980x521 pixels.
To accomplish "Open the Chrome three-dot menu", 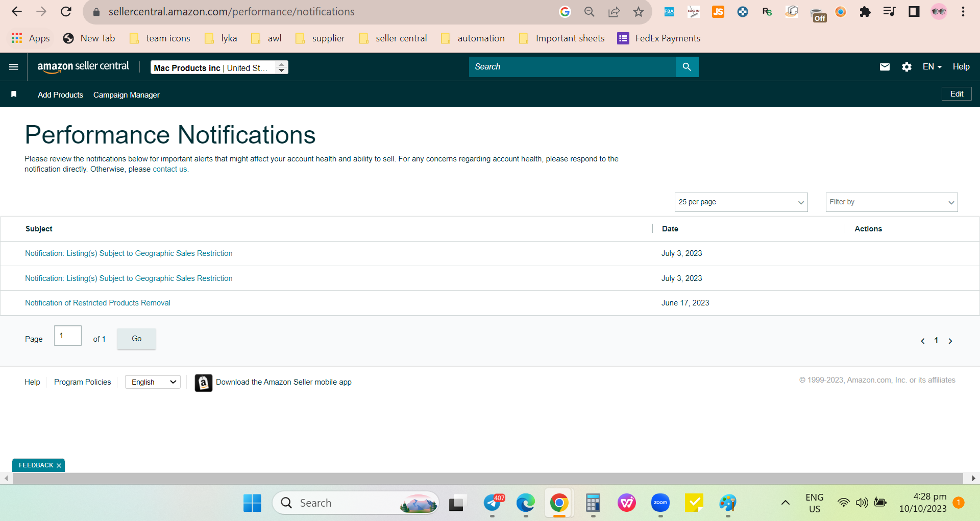I will click(x=963, y=12).
